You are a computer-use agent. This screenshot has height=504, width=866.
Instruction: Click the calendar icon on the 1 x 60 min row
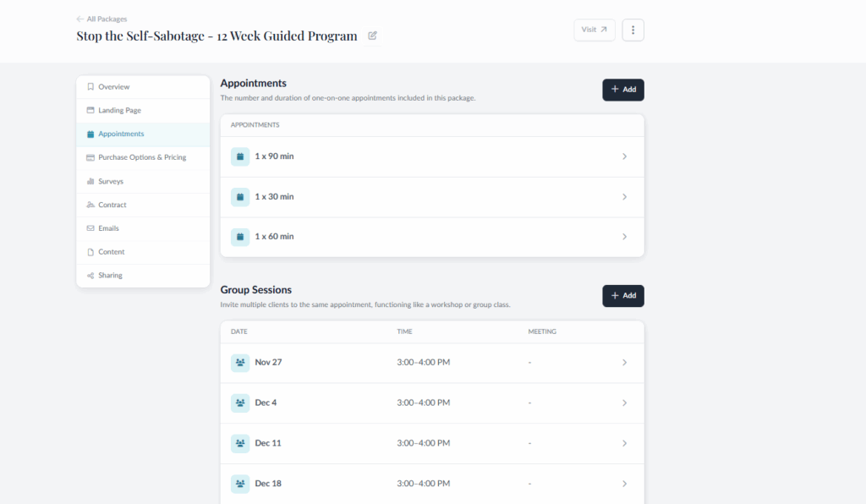click(x=240, y=237)
